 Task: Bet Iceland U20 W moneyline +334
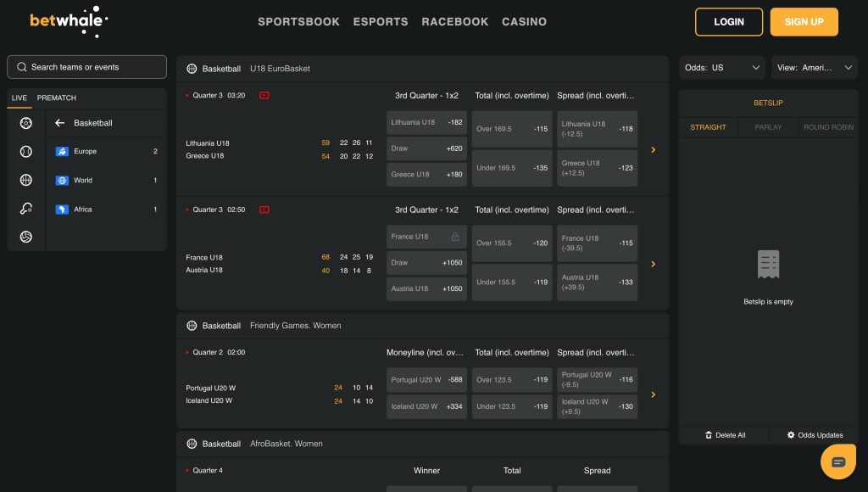tap(426, 406)
